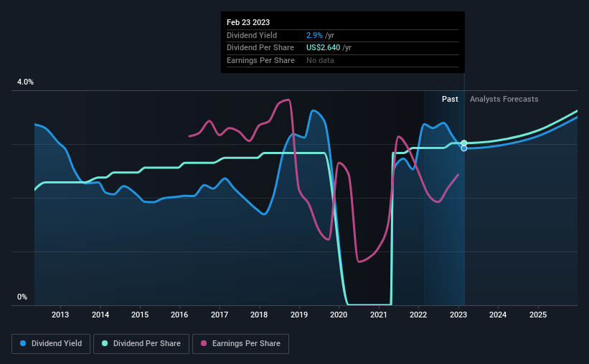
Task: Click the 2017 x-axis label
Action: pos(220,315)
